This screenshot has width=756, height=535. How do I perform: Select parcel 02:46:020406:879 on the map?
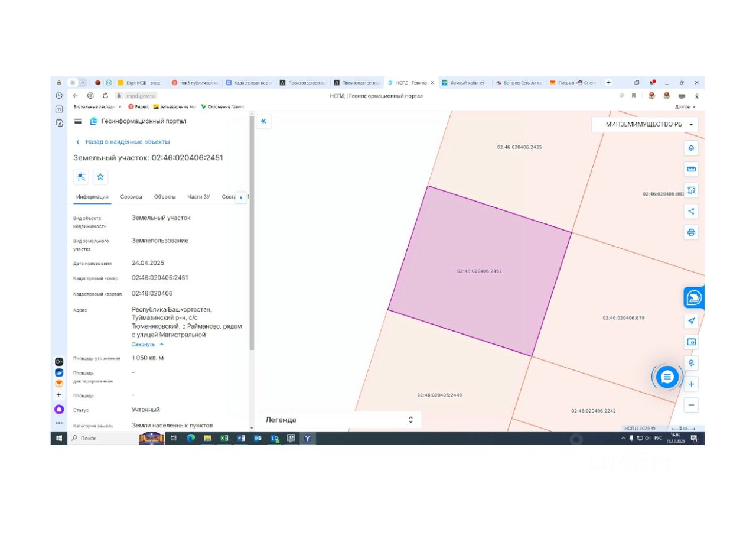624,318
